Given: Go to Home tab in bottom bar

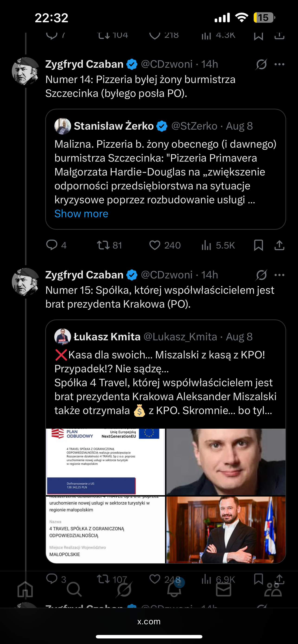Looking at the screenshot, I should click(25, 589).
